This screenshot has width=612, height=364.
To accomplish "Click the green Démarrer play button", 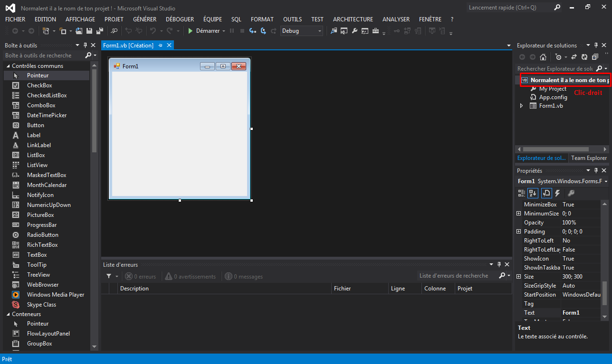I will (x=204, y=31).
